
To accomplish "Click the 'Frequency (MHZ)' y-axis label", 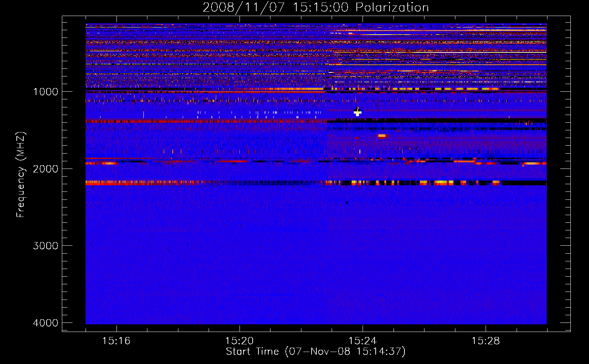I will tap(21, 175).
